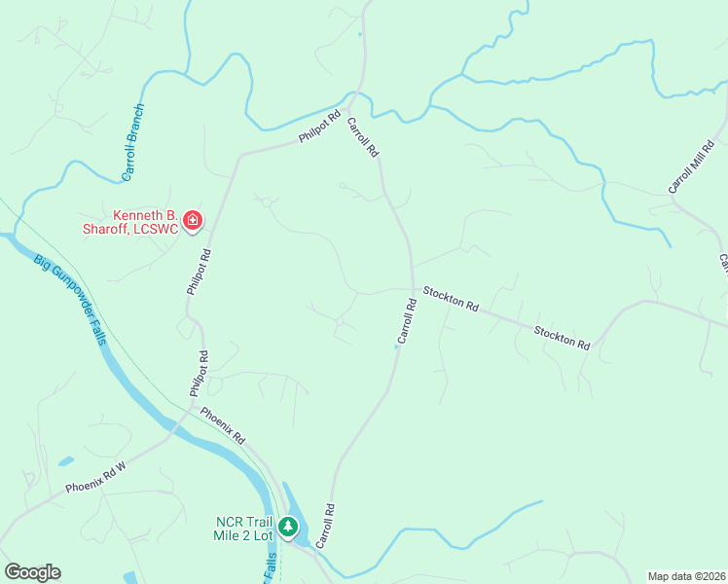Click the Big Gunpowder Falls river label
Screen dimensions: 728x584
71,299
